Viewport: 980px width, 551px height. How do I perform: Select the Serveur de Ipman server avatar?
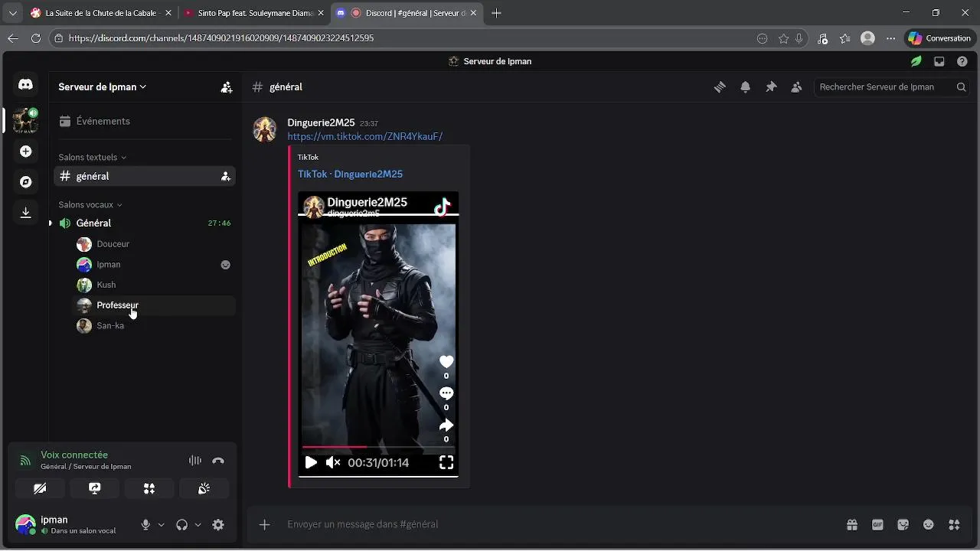click(x=25, y=120)
